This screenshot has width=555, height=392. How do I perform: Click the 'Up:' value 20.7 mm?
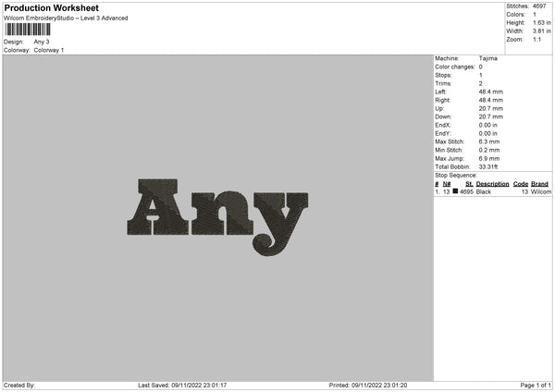pyautogui.click(x=490, y=108)
